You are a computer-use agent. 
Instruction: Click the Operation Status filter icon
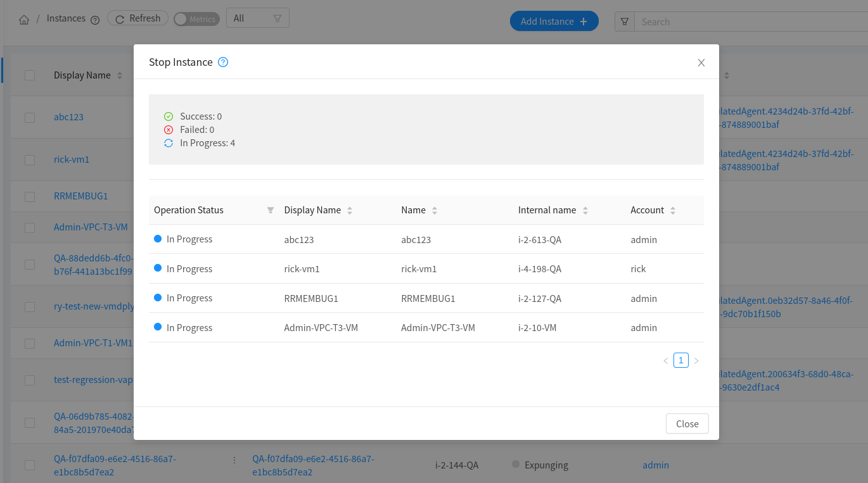[x=271, y=210]
